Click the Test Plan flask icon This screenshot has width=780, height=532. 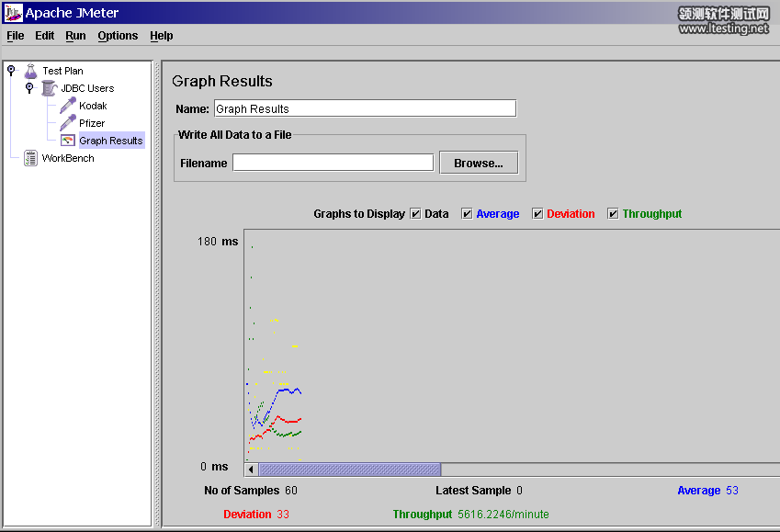[30, 71]
